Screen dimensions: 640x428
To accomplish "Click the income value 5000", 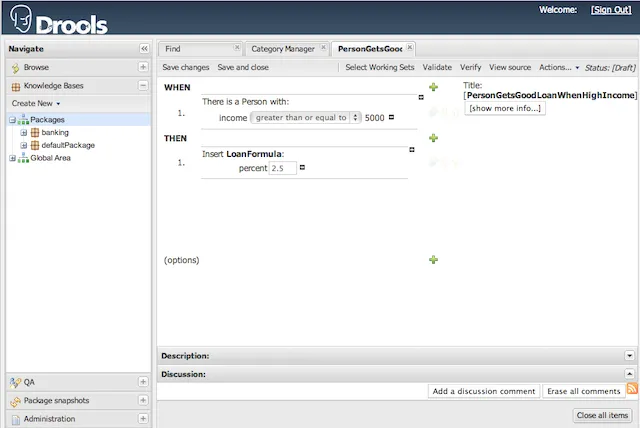I will tap(374, 118).
